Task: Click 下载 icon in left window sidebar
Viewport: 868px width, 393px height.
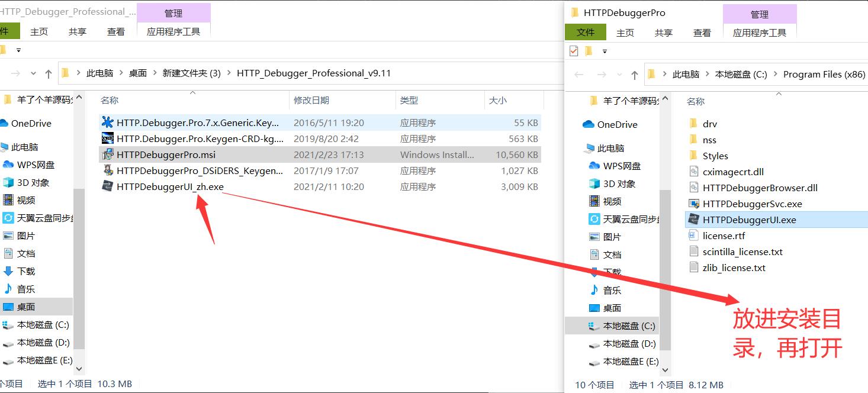Action: coord(8,271)
